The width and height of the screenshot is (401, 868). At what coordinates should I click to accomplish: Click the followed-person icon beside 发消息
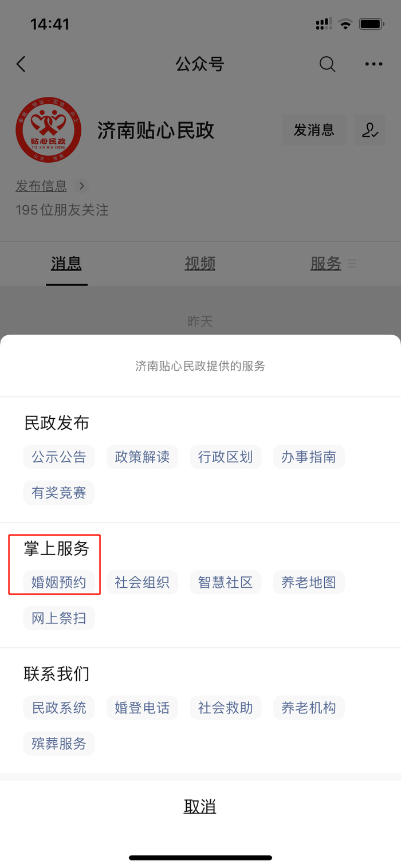pos(370,130)
